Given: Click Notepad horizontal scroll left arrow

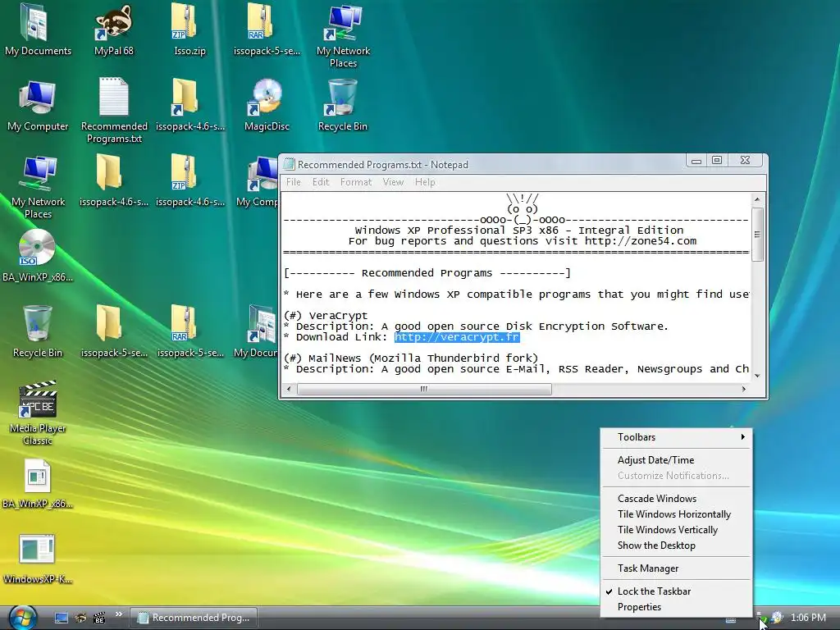Looking at the screenshot, I should click(289, 389).
